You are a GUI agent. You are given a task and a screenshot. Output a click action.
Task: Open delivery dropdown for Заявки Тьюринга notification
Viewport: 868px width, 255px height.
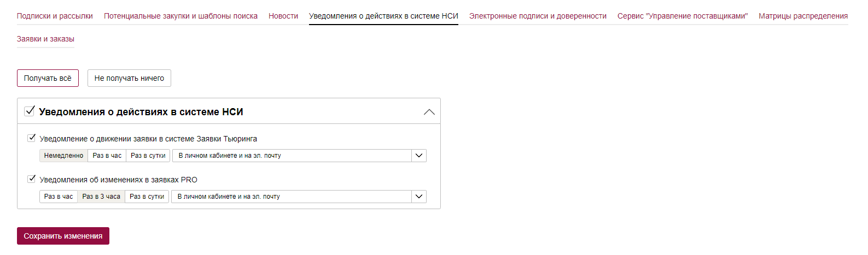click(x=418, y=156)
